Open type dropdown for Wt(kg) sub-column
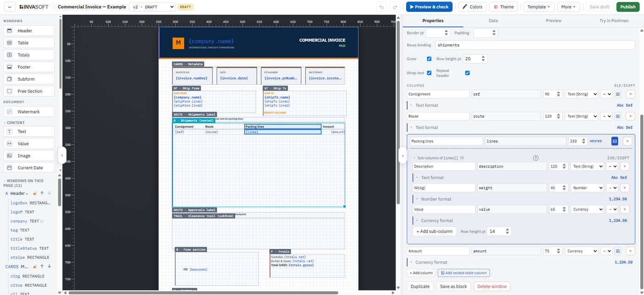644x295 pixels. [x=587, y=188]
